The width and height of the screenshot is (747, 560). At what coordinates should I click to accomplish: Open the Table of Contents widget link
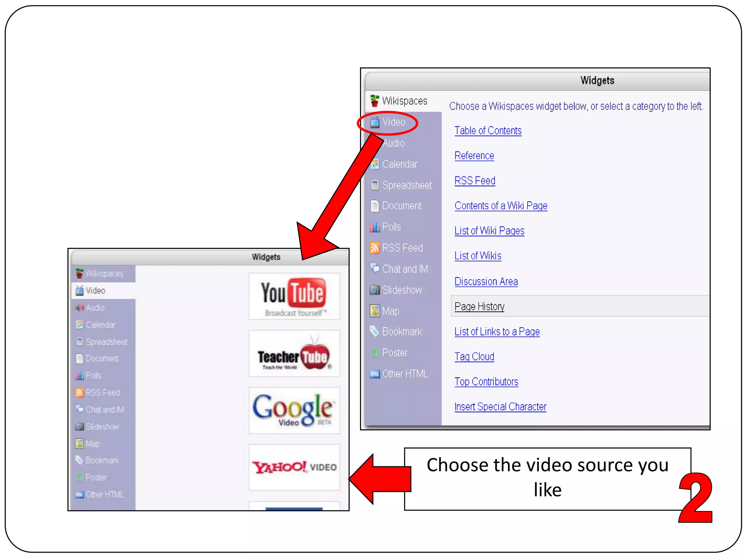[488, 131]
